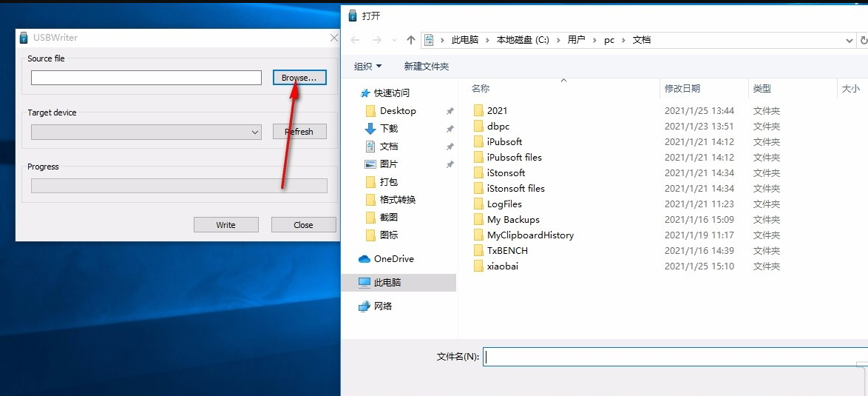The width and height of the screenshot is (868, 396).
Task: Click the folder icon of TxBENCH
Action: point(479,250)
